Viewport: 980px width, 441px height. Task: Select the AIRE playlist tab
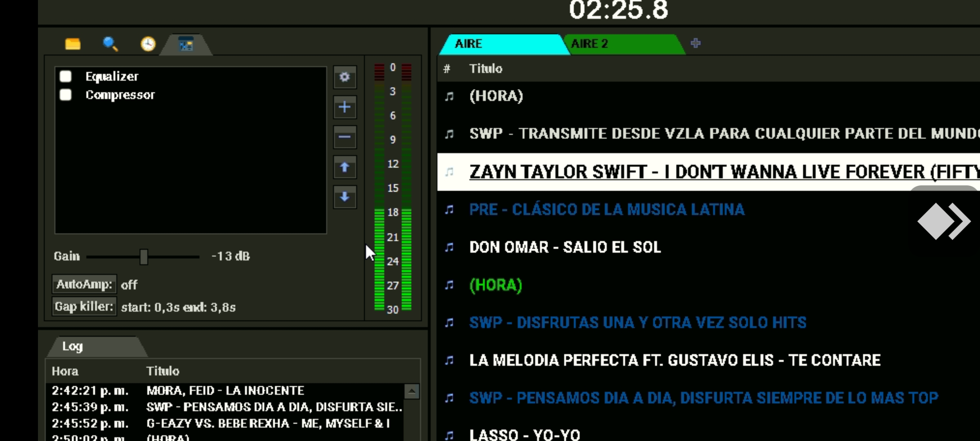tap(503, 44)
